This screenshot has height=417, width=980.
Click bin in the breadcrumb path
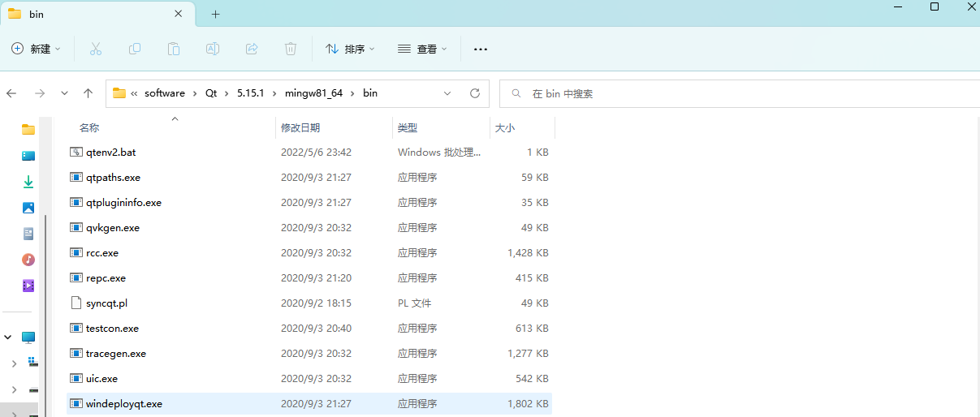[370, 93]
